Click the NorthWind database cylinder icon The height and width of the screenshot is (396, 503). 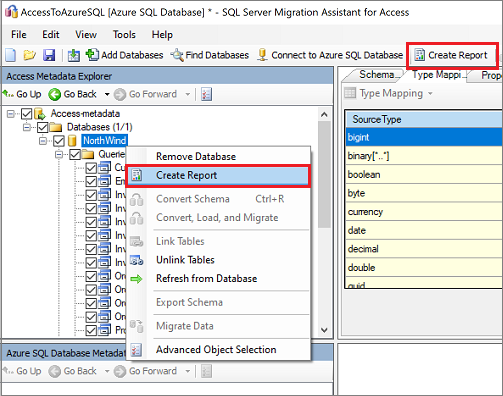tap(72, 141)
